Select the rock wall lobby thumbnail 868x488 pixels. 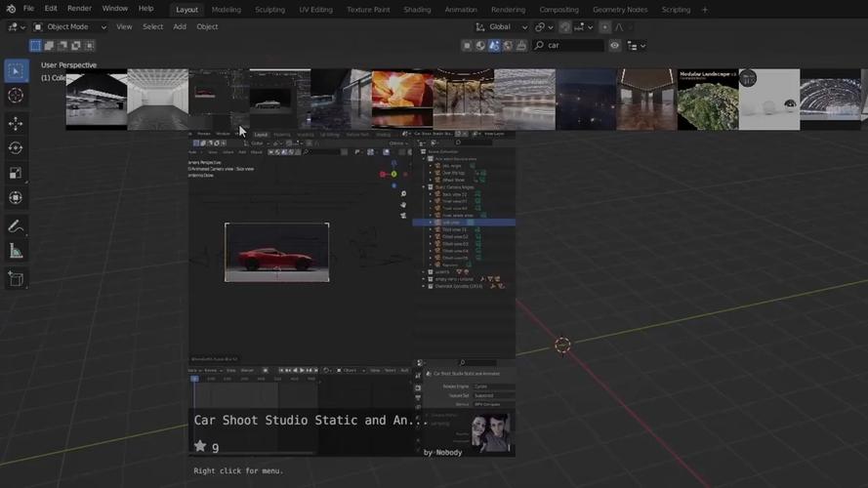coord(464,100)
